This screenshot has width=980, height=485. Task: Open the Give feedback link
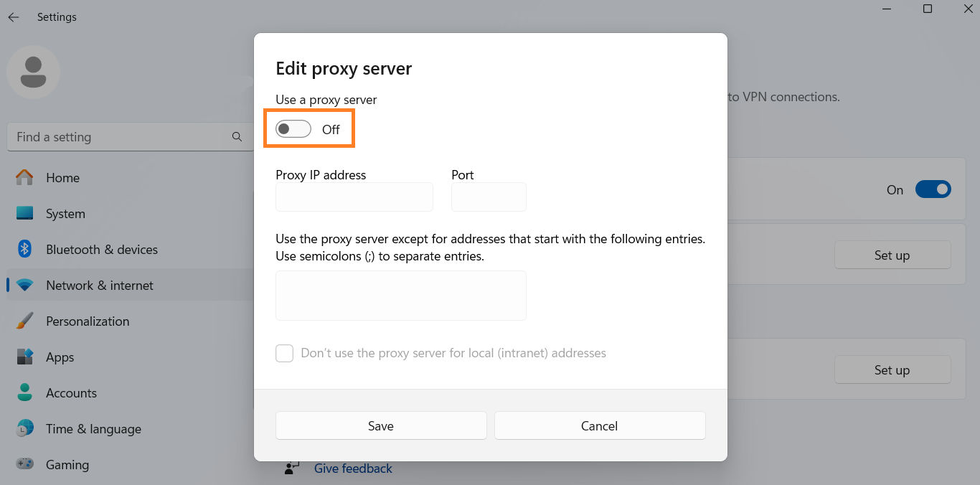pos(353,468)
